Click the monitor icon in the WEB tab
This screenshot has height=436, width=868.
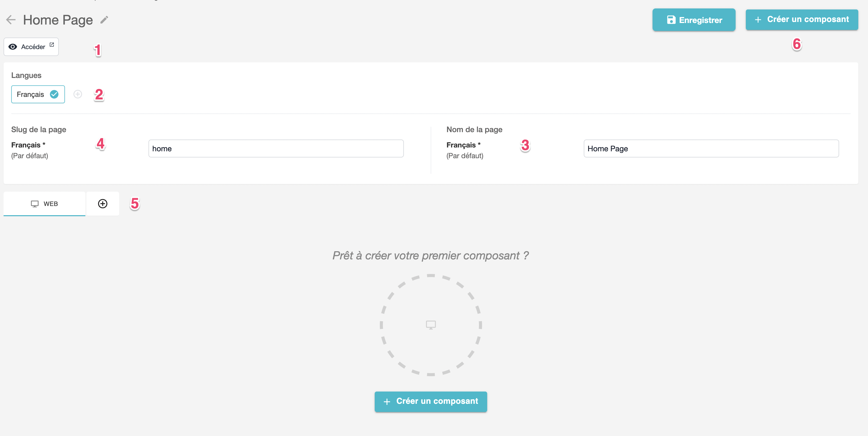pyautogui.click(x=35, y=204)
